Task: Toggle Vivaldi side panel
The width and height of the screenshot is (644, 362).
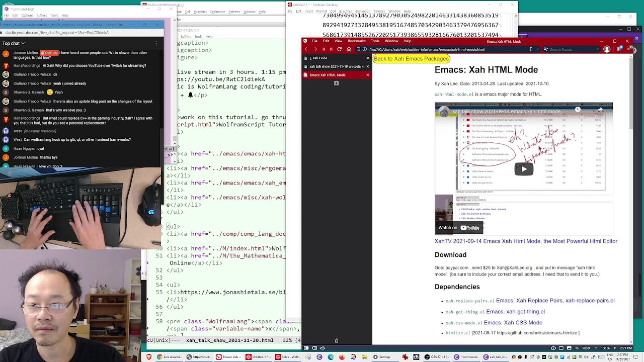Action: (306, 348)
